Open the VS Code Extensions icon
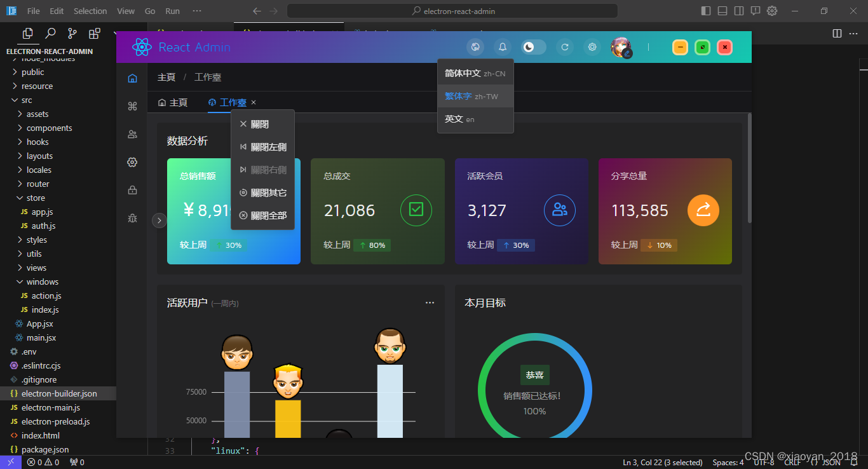The image size is (868, 469). pyautogui.click(x=95, y=33)
